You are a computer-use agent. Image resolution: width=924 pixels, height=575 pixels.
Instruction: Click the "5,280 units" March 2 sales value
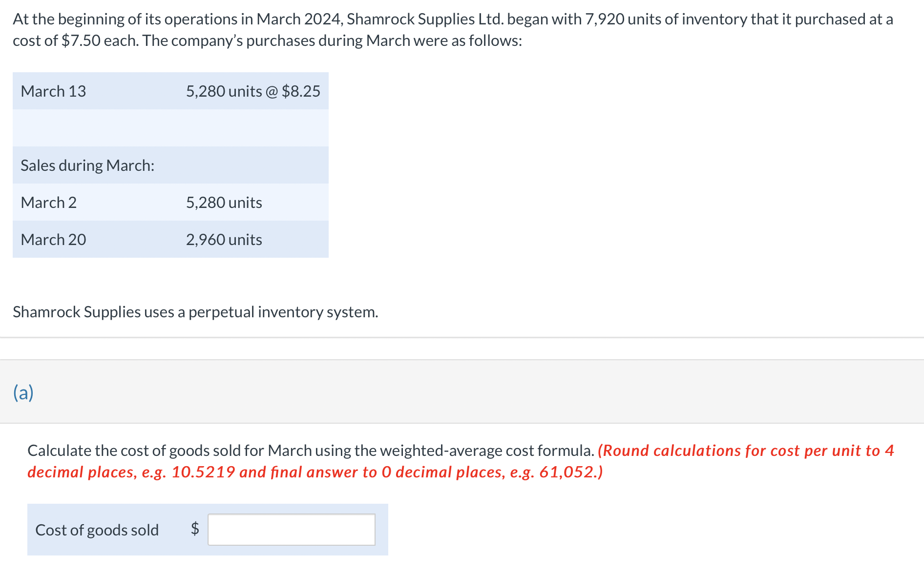coord(224,203)
